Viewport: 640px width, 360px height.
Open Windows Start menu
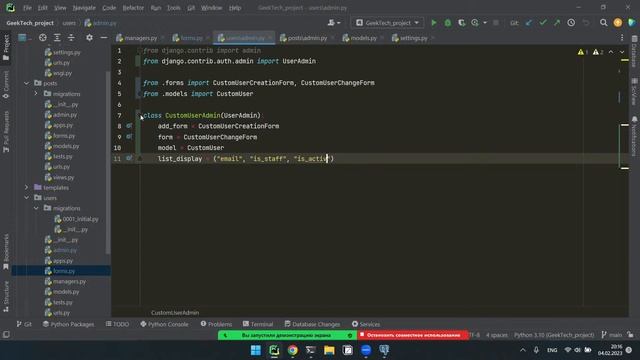pos(256,350)
